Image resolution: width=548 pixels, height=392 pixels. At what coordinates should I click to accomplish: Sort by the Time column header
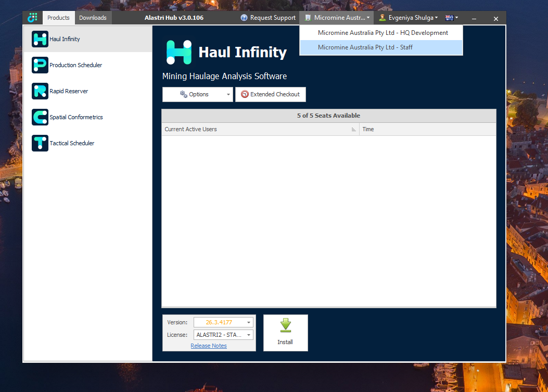click(x=428, y=129)
